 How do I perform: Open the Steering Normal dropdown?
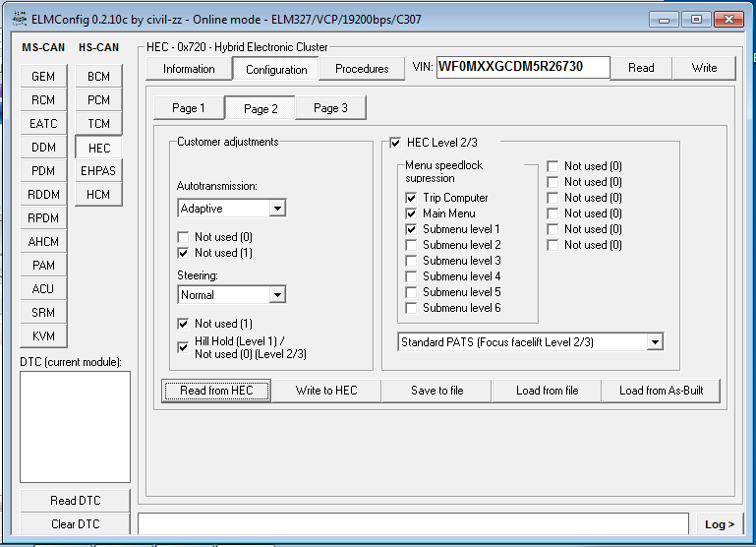(x=277, y=295)
